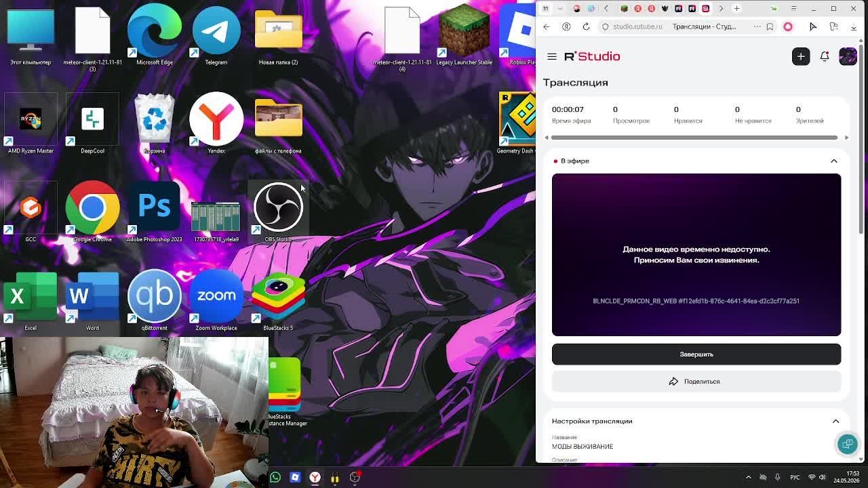Open the profile avatar menu in R Studio

point(848,56)
